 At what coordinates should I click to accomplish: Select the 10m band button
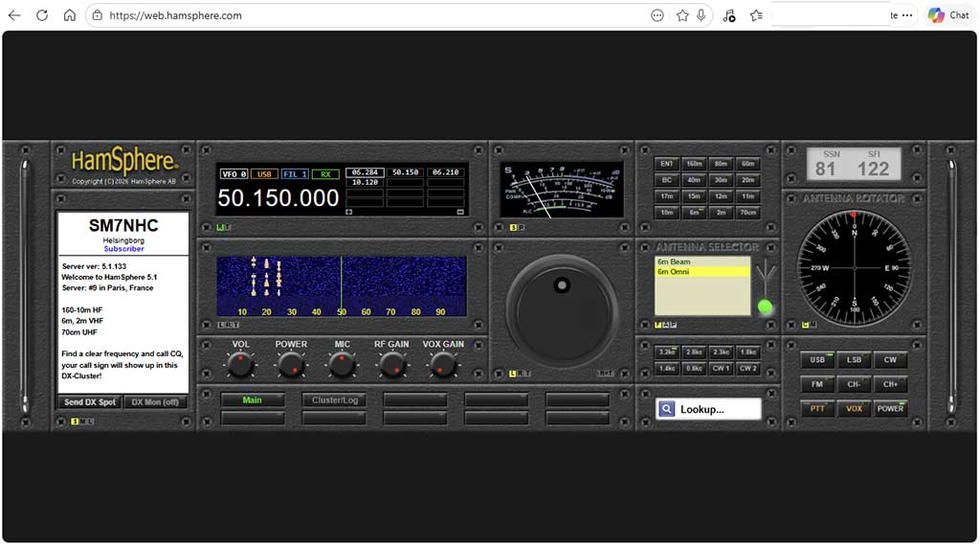[x=667, y=213]
